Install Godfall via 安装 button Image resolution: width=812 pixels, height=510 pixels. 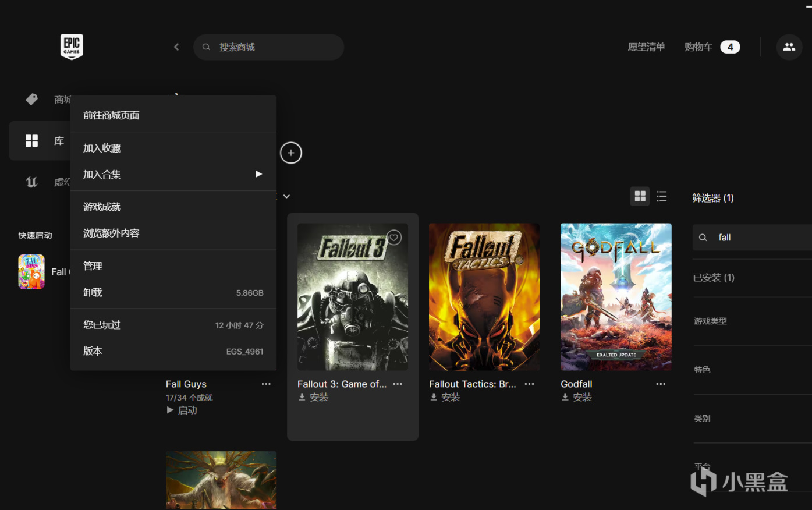click(x=577, y=397)
